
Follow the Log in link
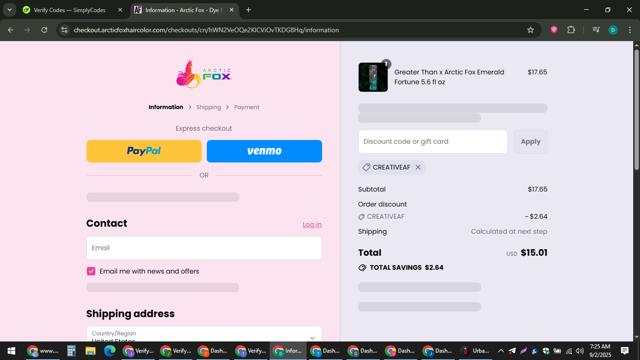[x=312, y=224]
